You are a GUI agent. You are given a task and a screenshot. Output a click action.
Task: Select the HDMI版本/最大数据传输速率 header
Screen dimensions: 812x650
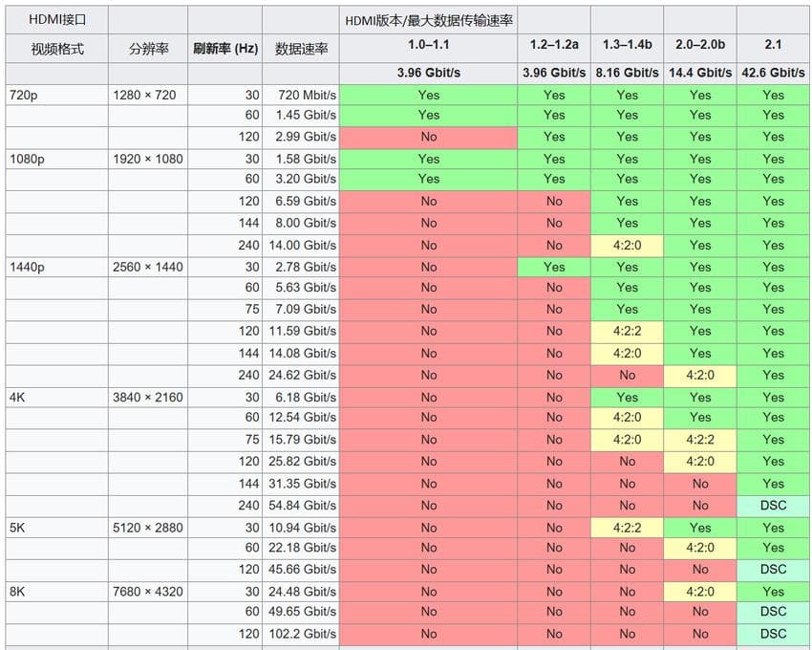click(x=428, y=21)
